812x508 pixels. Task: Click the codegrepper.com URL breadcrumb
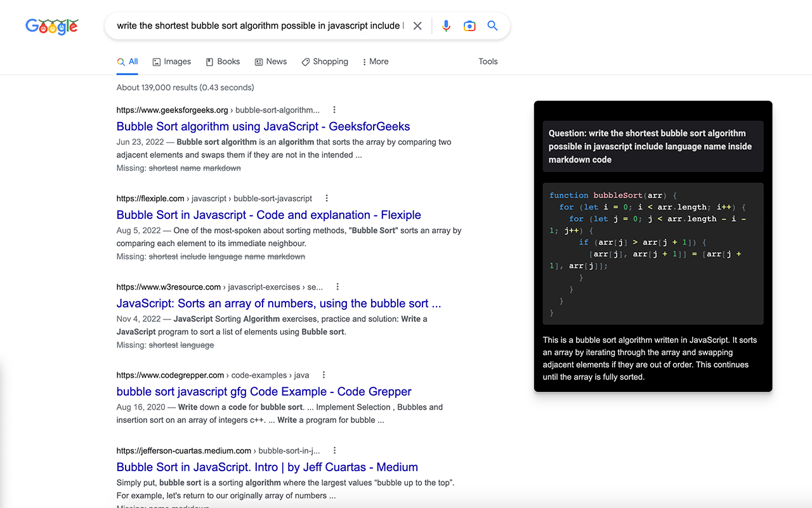(x=213, y=375)
